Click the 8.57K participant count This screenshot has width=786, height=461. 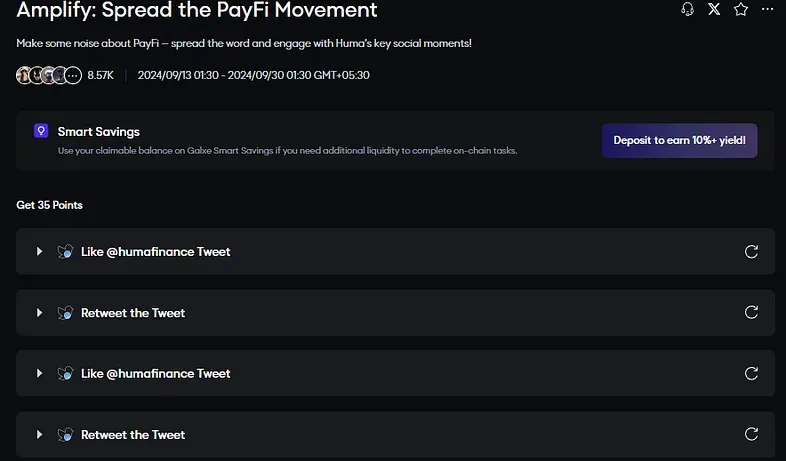point(100,75)
